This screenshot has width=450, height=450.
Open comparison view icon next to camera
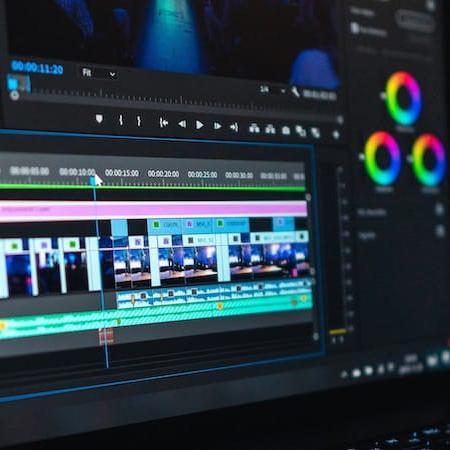tap(301, 131)
